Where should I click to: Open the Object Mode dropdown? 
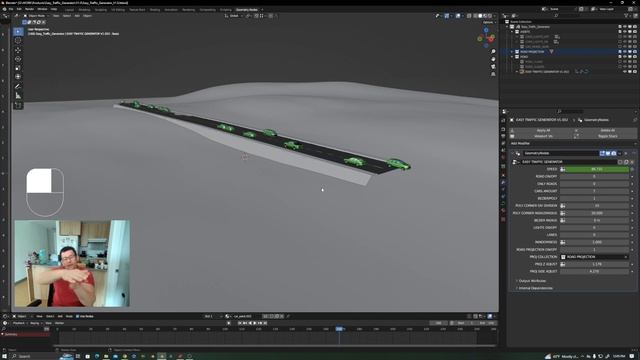[x=36, y=16]
